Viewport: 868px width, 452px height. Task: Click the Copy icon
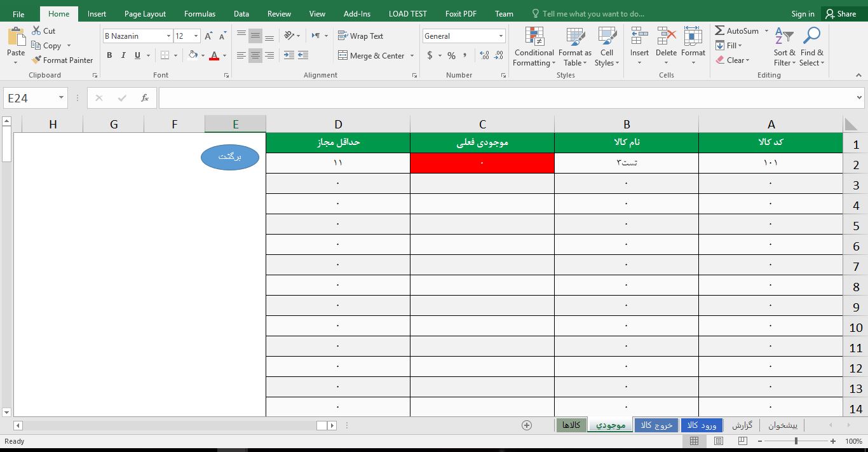tap(36, 46)
